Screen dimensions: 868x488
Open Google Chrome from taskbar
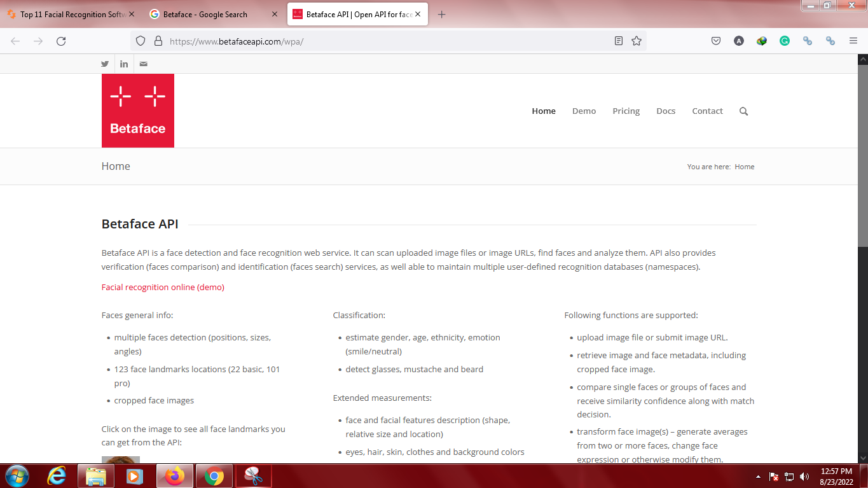pos(214,476)
